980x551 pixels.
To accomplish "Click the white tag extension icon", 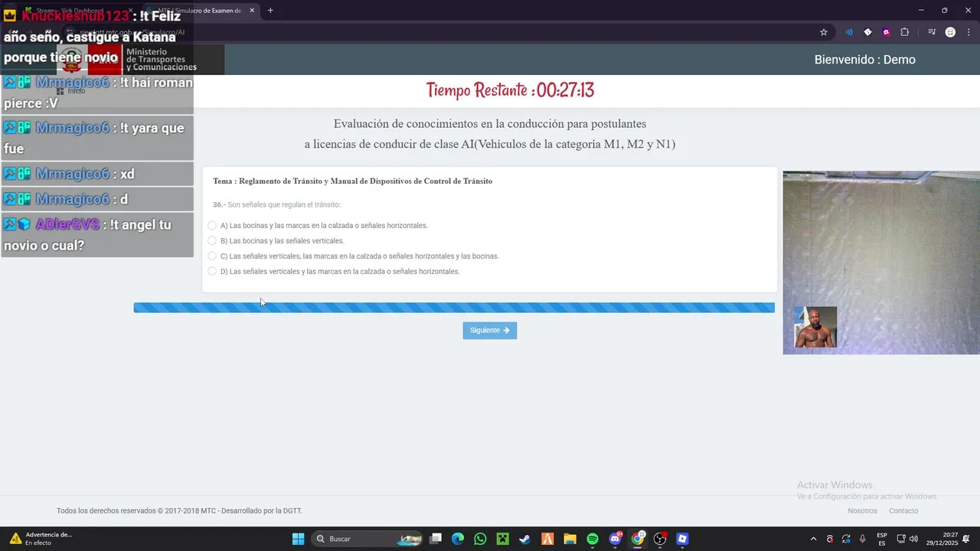I will point(867,32).
